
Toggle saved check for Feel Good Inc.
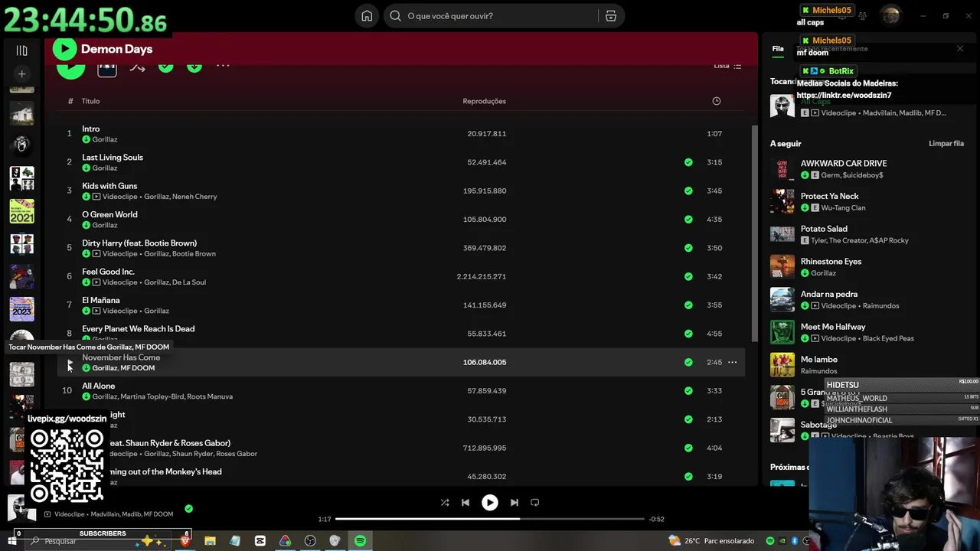688,276
